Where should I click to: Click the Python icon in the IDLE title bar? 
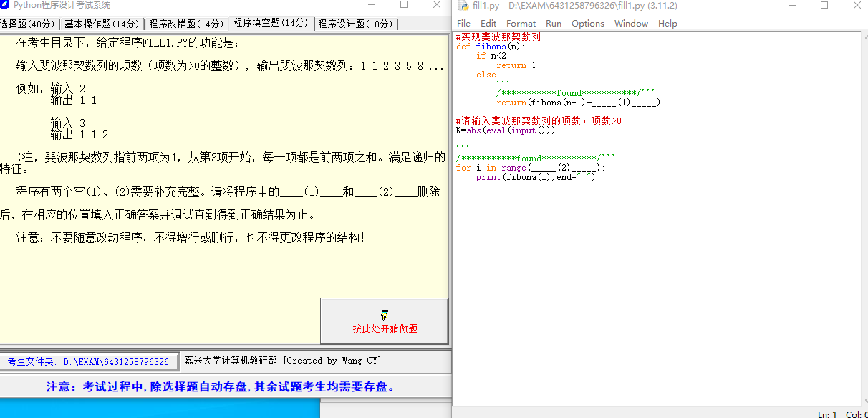pyautogui.click(x=463, y=6)
